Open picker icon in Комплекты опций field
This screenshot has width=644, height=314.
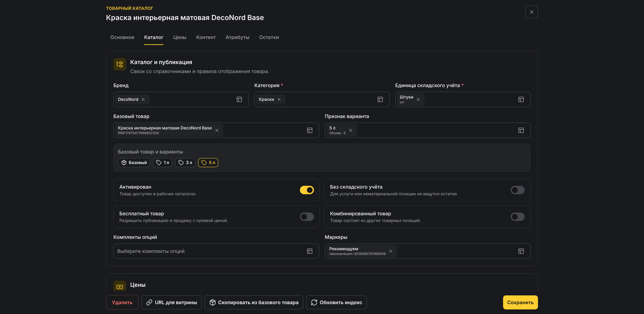[309, 251]
